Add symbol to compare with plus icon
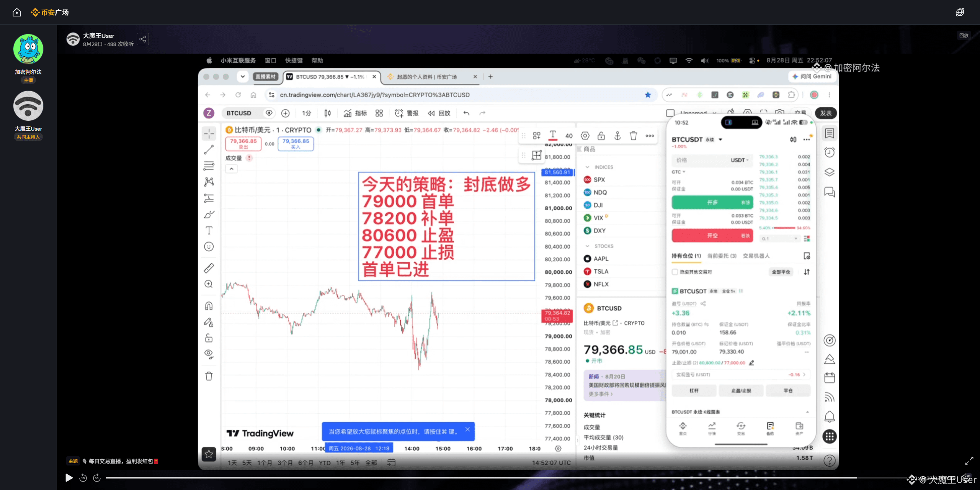980x490 pixels. pyautogui.click(x=286, y=113)
